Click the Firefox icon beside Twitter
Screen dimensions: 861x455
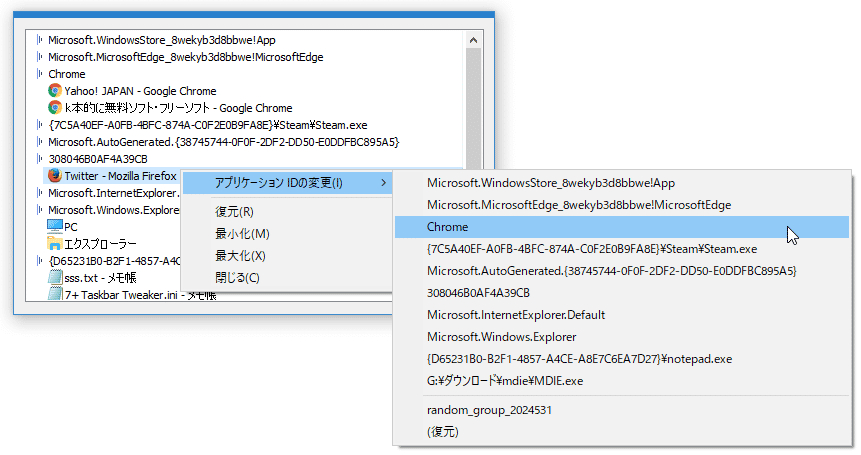tap(54, 176)
